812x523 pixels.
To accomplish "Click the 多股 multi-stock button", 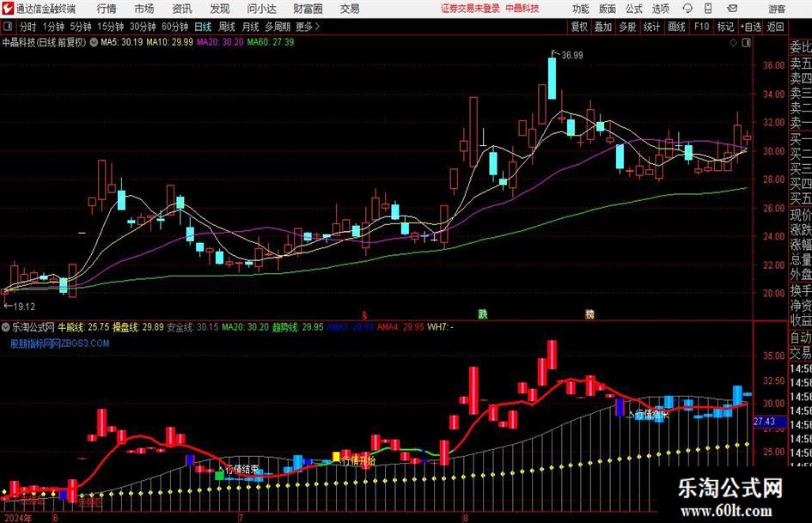I will pos(627,27).
